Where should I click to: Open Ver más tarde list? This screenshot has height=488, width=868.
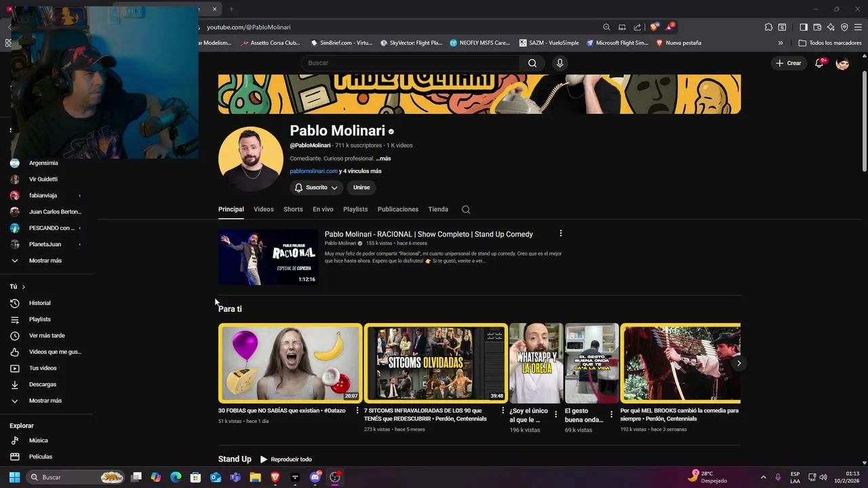pyautogui.click(x=46, y=335)
